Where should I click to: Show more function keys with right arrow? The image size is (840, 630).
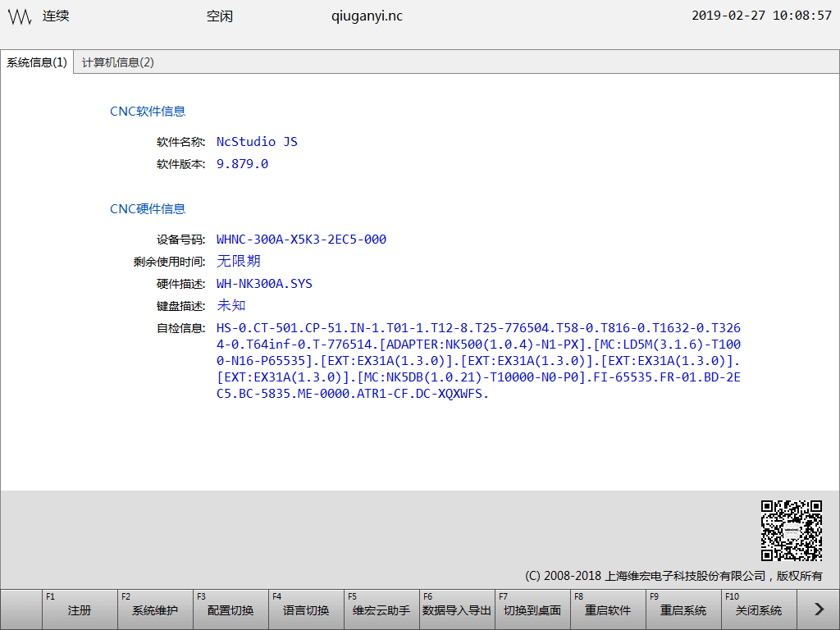819,609
